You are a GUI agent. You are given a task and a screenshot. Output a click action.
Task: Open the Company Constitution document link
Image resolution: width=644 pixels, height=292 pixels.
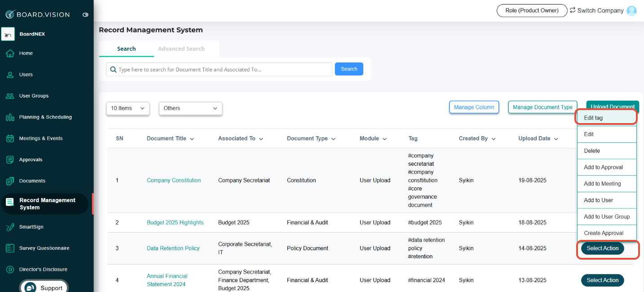tap(174, 181)
